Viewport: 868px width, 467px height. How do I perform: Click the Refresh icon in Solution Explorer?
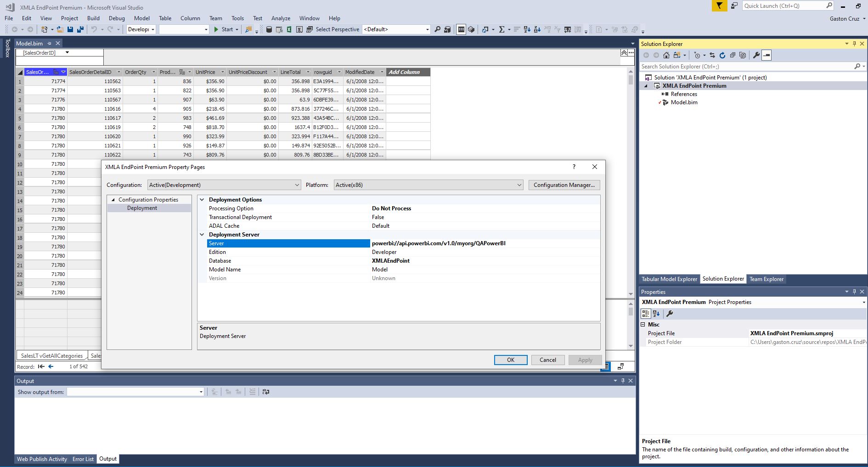click(x=722, y=55)
